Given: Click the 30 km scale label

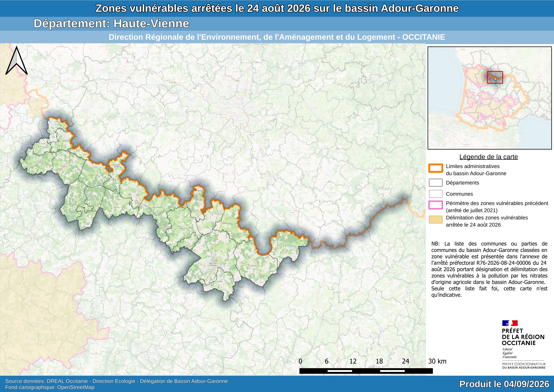Looking at the screenshot, I should 437,361.
